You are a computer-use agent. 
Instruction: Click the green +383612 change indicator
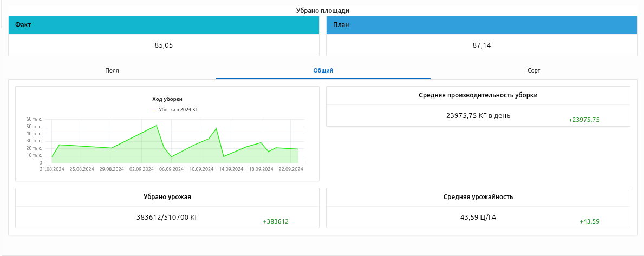276,221
